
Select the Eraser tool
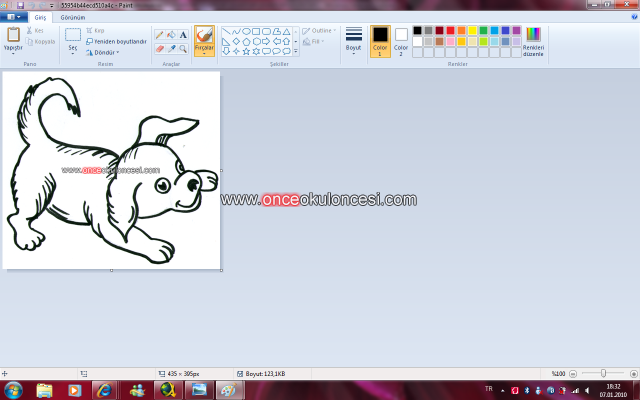(160, 49)
